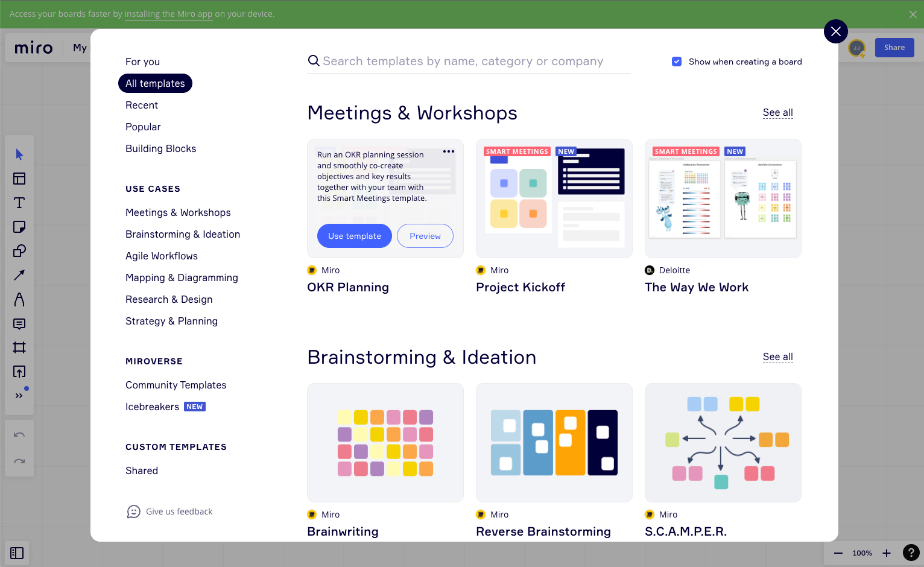Select the Sticky note tool
The image size is (924, 567).
(x=19, y=227)
